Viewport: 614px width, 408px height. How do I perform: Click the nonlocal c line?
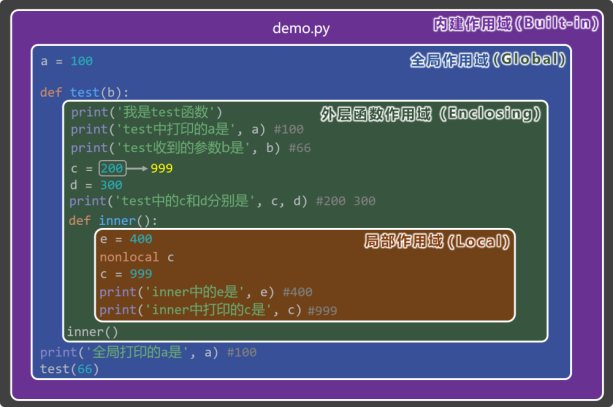pyautogui.click(x=137, y=257)
